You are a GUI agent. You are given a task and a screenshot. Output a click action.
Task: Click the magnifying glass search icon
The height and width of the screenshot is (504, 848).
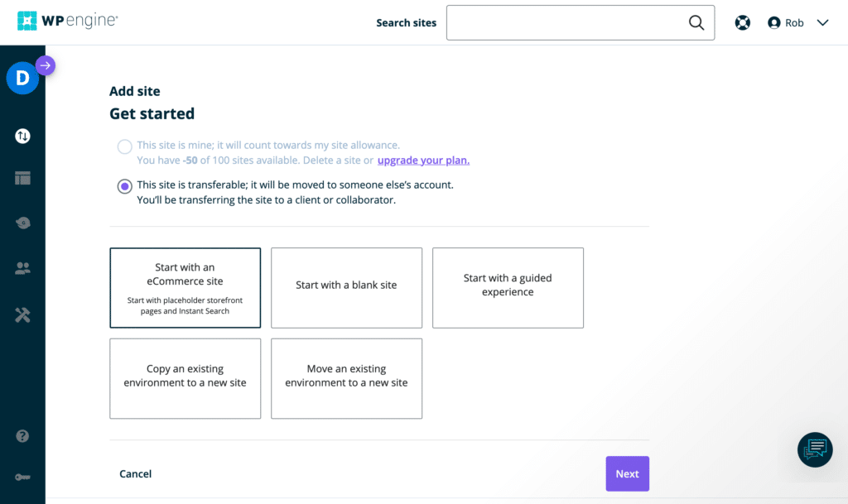point(696,22)
